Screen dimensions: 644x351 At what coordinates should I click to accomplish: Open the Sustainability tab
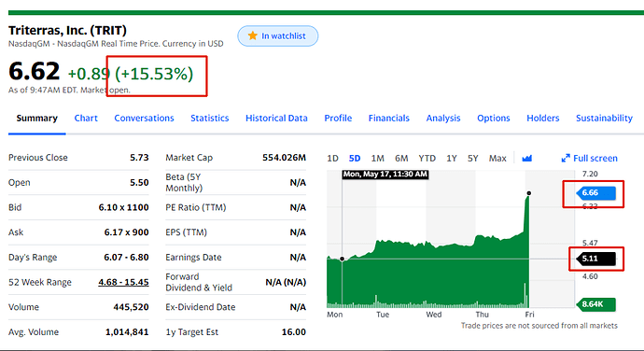[604, 119]
